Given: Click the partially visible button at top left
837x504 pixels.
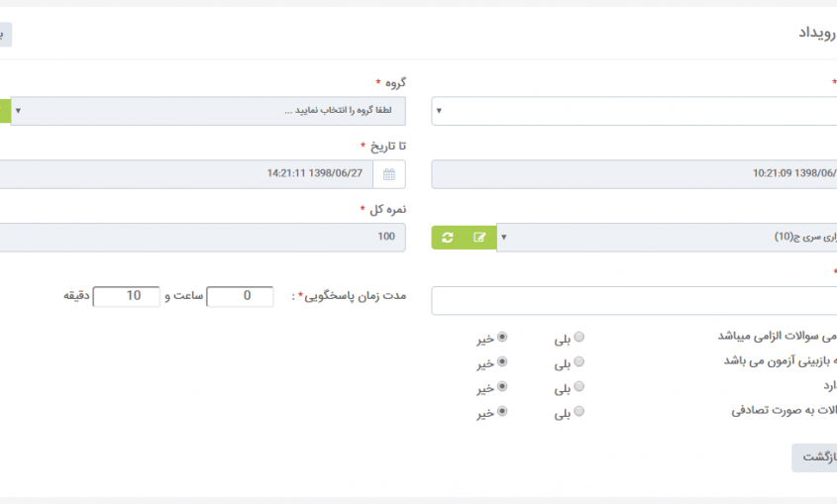Looking at the screenshot, I should 5,35.
